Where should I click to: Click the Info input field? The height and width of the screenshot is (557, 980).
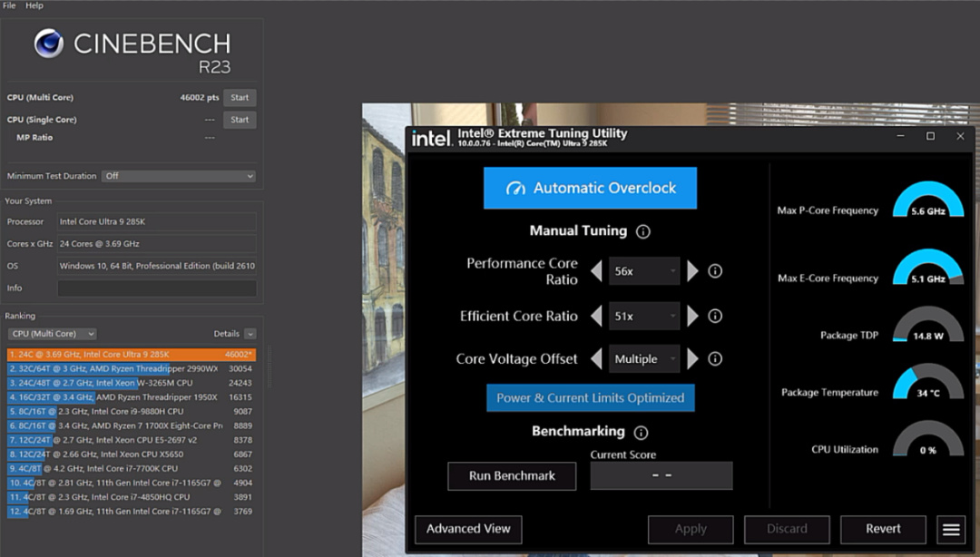click(x=156, y=288)
